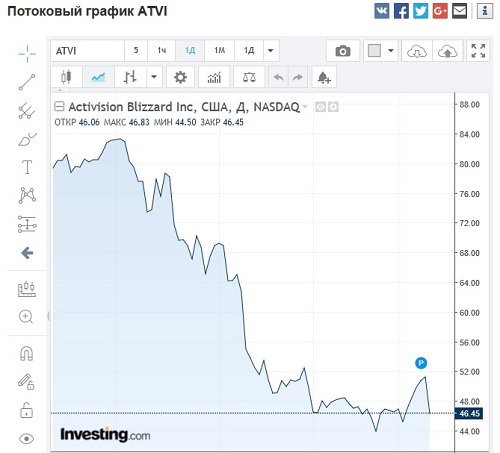Open the compare symbols scales icon
The height and width of the screenshot is (453, 500).
pos(249,77)
